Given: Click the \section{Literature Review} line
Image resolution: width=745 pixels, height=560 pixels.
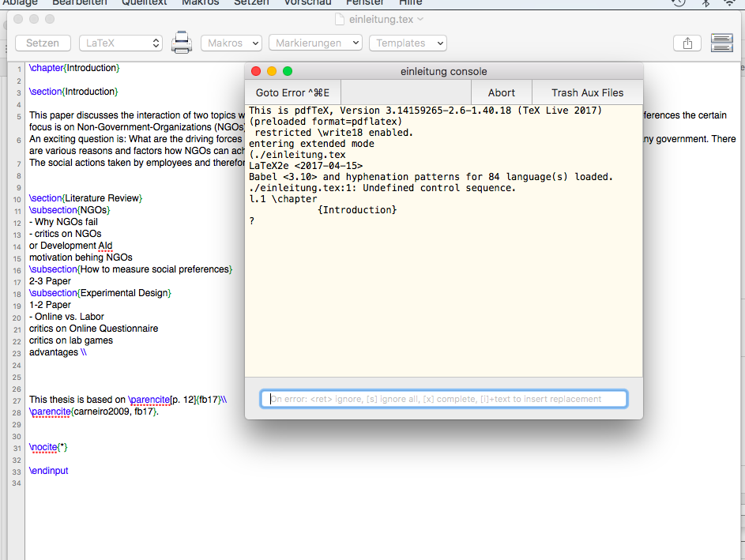Looking at the screenshot, I should [x=85, y=198].
